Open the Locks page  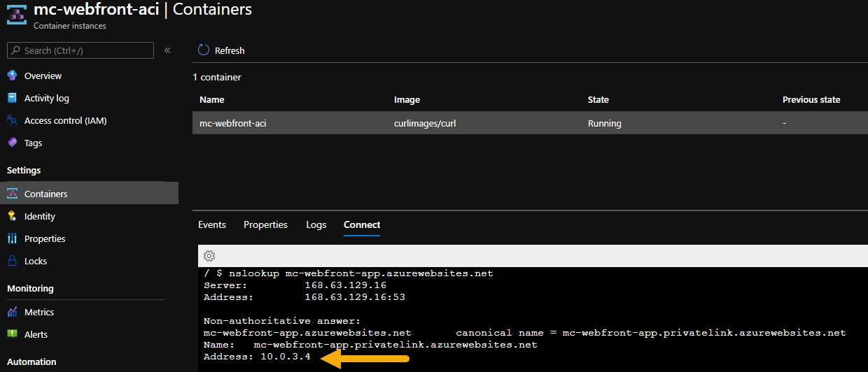pos(36,261)
